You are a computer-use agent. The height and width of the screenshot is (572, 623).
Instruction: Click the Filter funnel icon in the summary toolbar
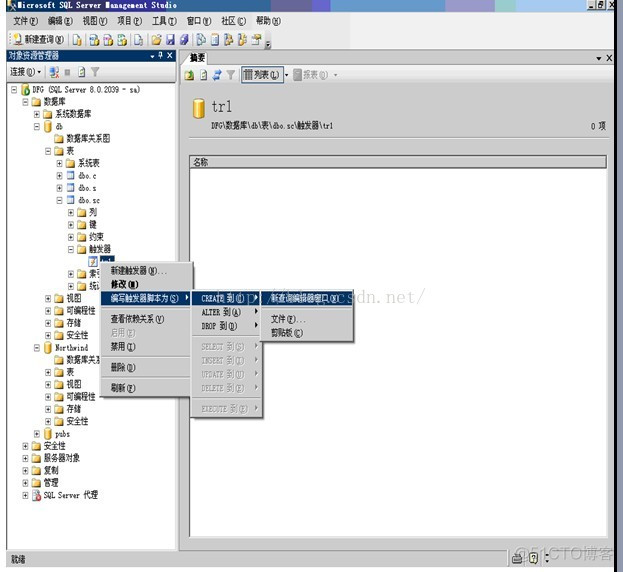(230, 75)
